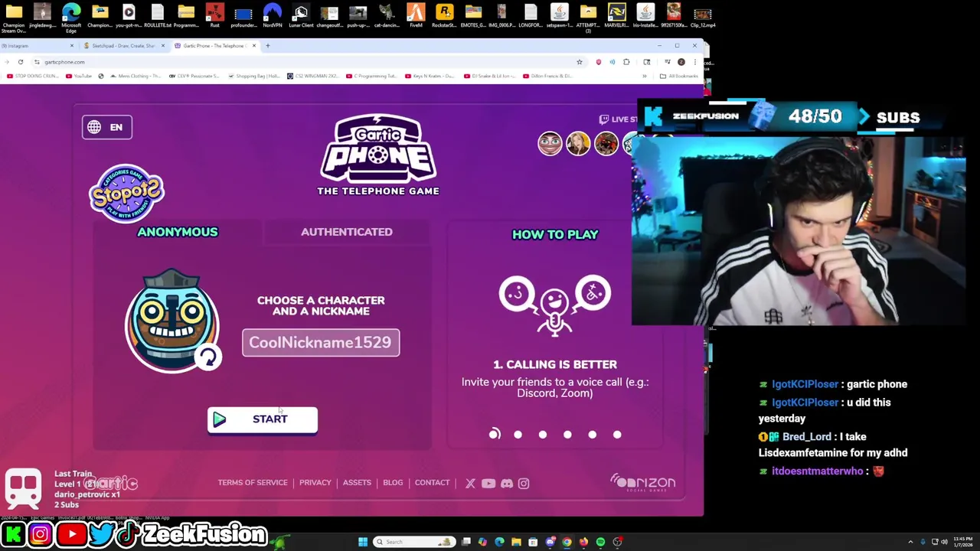The image size is (980, 551).
Task: Select the Gartic Phone browser tab
Action: point(214,46)
